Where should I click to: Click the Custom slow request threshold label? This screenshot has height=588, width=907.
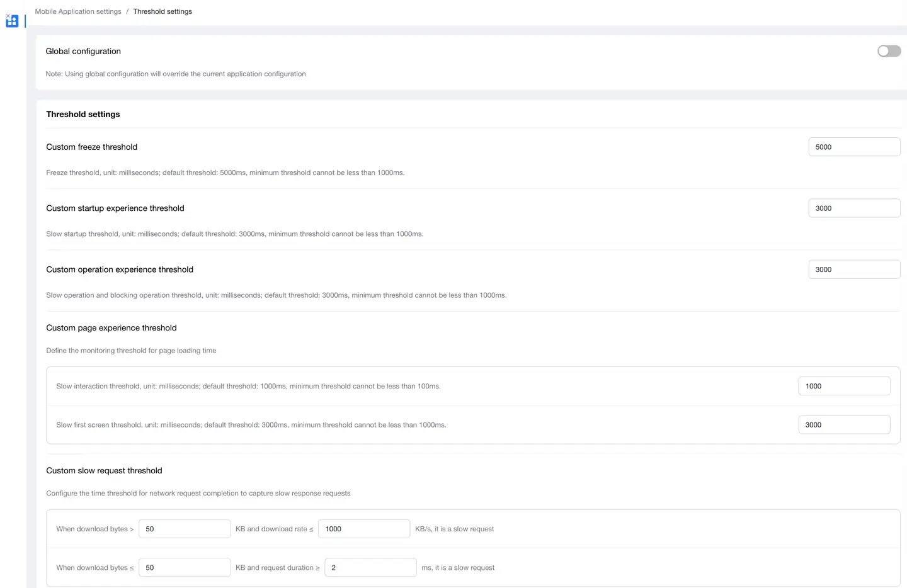tap(104, 471)
